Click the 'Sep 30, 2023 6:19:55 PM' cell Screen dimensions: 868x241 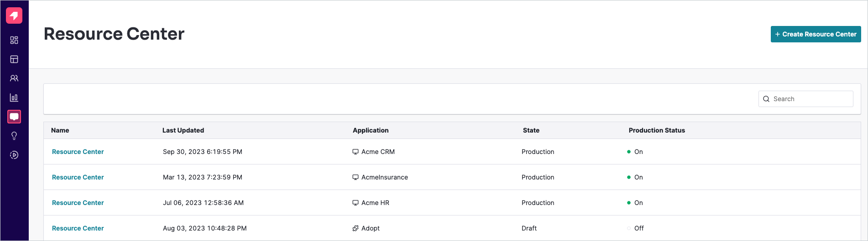(203, 152)
